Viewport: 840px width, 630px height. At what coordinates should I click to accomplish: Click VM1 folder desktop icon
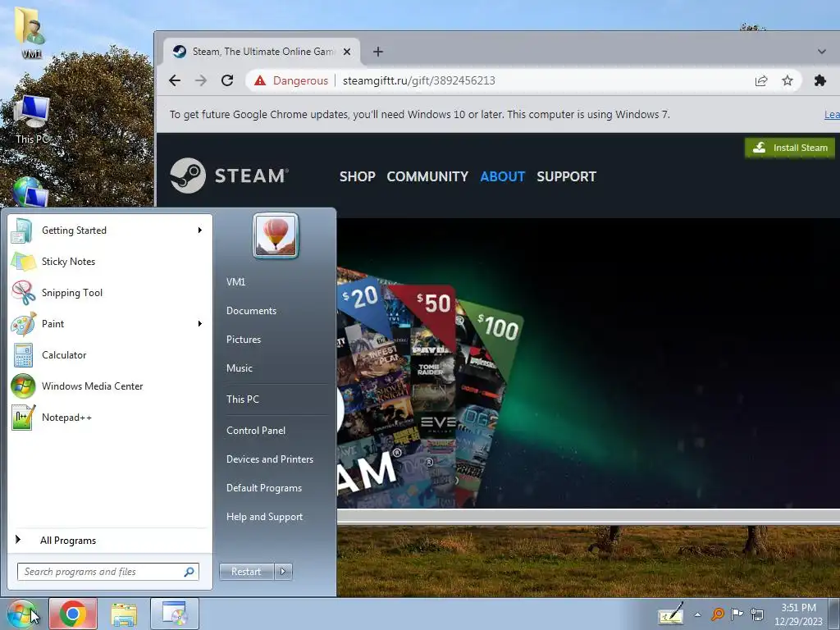pyautogui.click(x=30, y=32)
